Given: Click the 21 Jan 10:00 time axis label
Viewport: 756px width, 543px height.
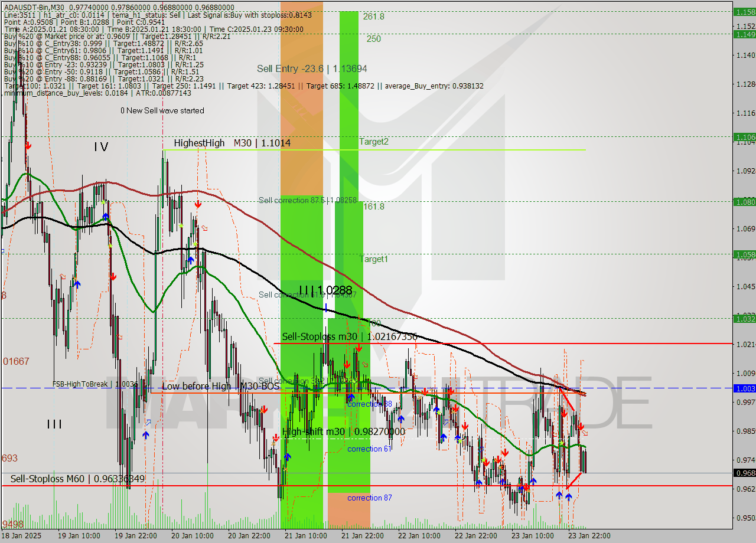Looking at the screenshot, I should (x=305, y=536).
